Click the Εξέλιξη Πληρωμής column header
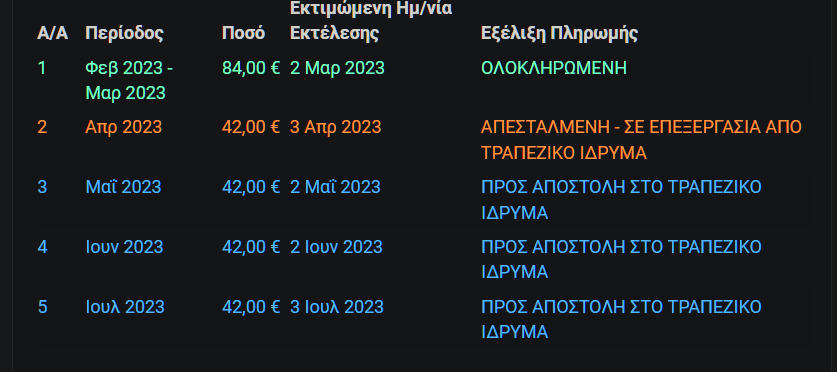The height and width of the screenshot is (372, 837). pos(559,34)
